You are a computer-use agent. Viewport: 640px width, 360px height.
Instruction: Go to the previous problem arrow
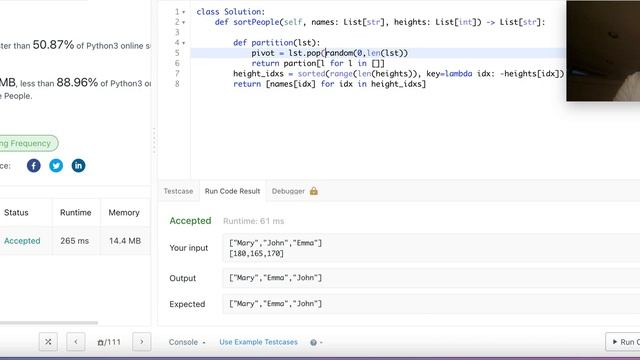[x=76, y=342]
